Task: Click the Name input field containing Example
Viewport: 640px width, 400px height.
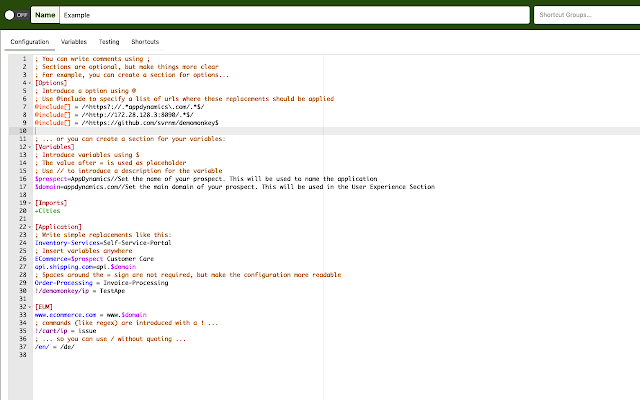Action: tap(294, 15)
